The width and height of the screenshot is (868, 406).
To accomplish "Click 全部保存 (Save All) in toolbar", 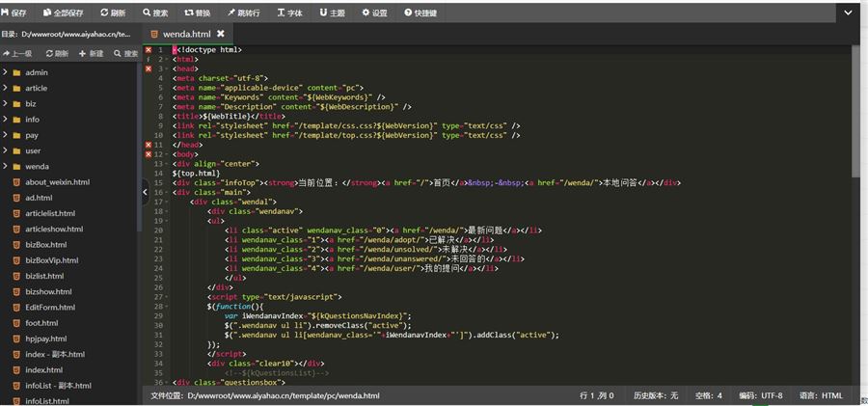I will click(63, 14).
